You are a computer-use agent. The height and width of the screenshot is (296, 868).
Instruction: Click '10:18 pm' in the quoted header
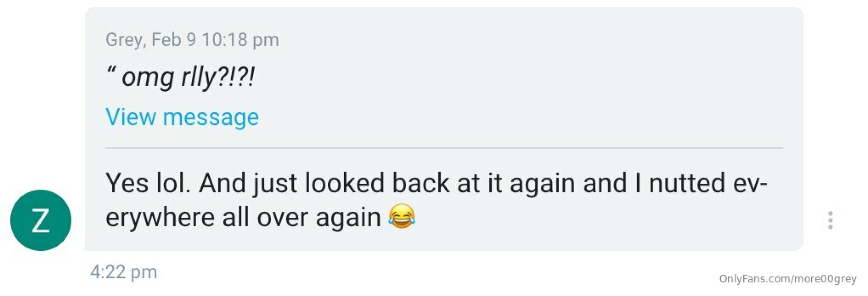[x=240, y=40]
